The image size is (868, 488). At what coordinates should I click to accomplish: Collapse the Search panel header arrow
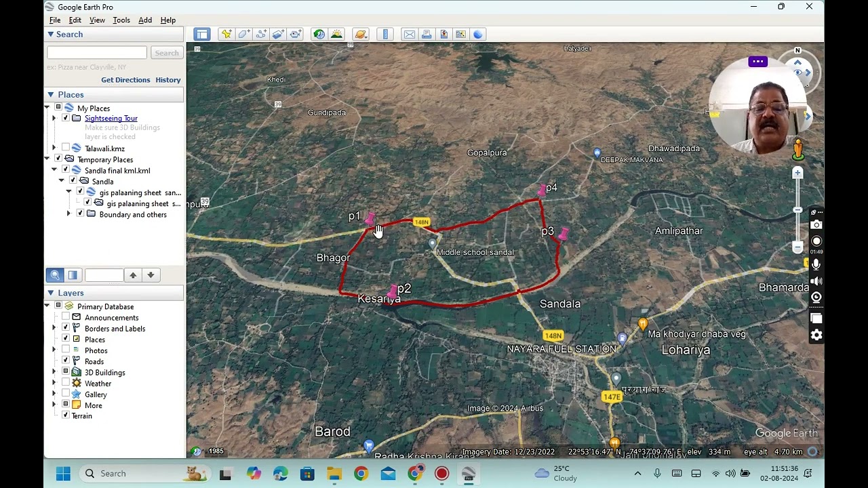point(50,34)
